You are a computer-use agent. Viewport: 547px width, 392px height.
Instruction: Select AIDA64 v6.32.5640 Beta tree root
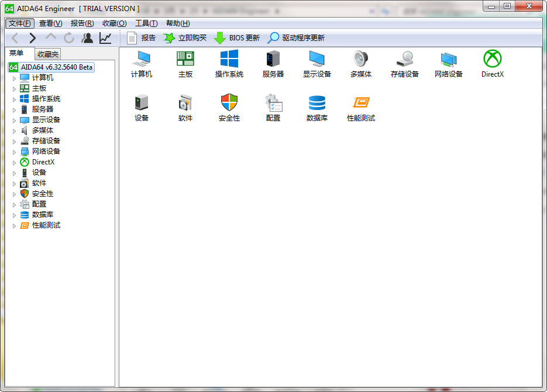point(51,67)
